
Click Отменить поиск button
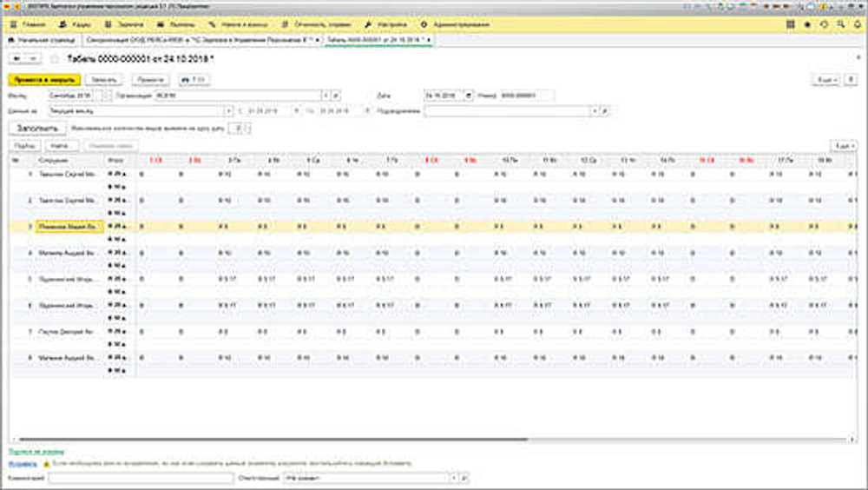(111, 146)
